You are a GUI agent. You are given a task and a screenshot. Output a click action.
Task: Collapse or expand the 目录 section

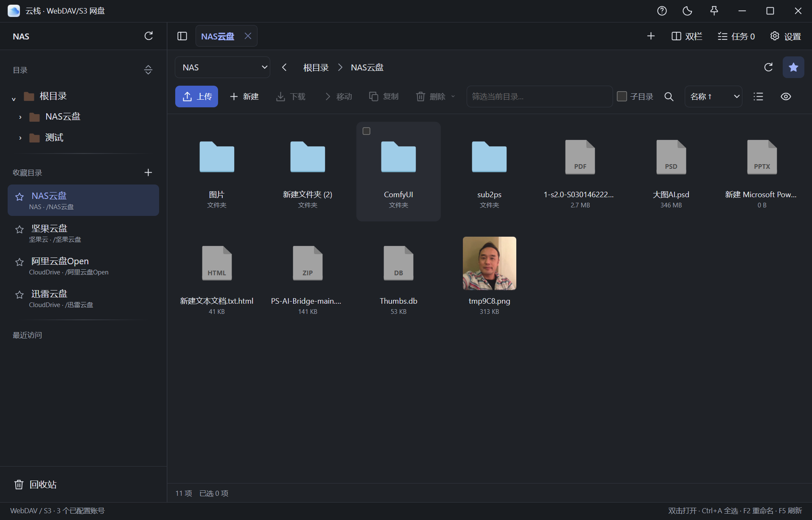coord(148,70)
